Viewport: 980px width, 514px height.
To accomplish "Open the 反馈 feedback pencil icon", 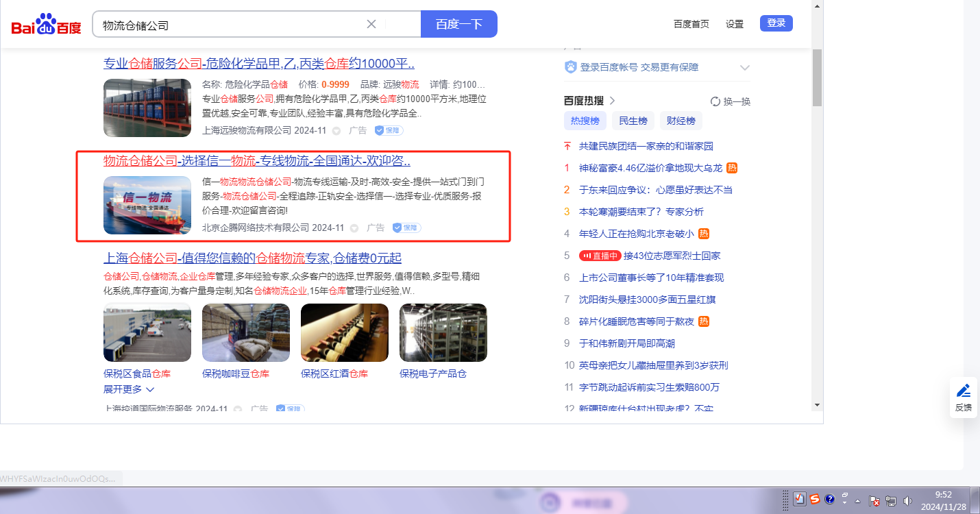I will point(964,391).
